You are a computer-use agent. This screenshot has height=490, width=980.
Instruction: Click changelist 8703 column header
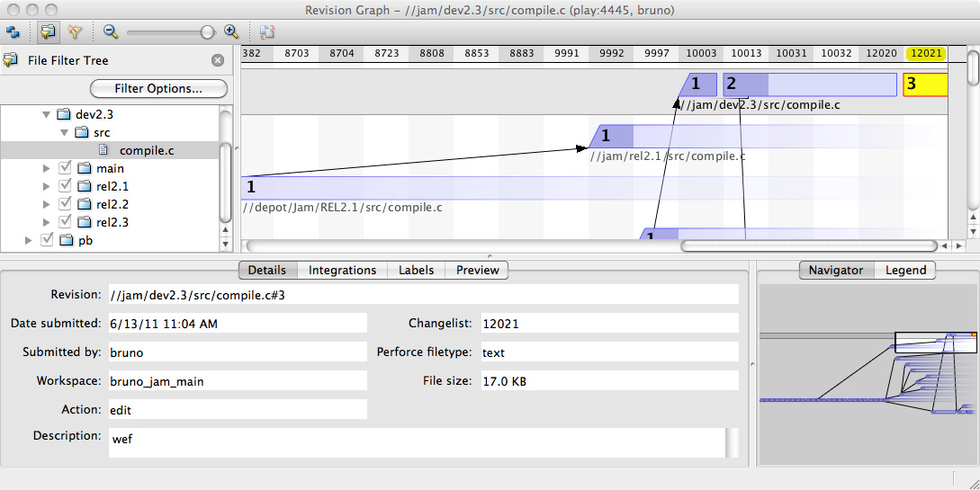pyautogui.click(x=296, y=54)
